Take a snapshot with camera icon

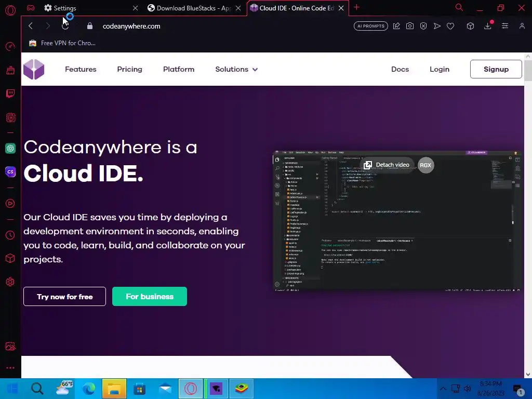[410, 26]
